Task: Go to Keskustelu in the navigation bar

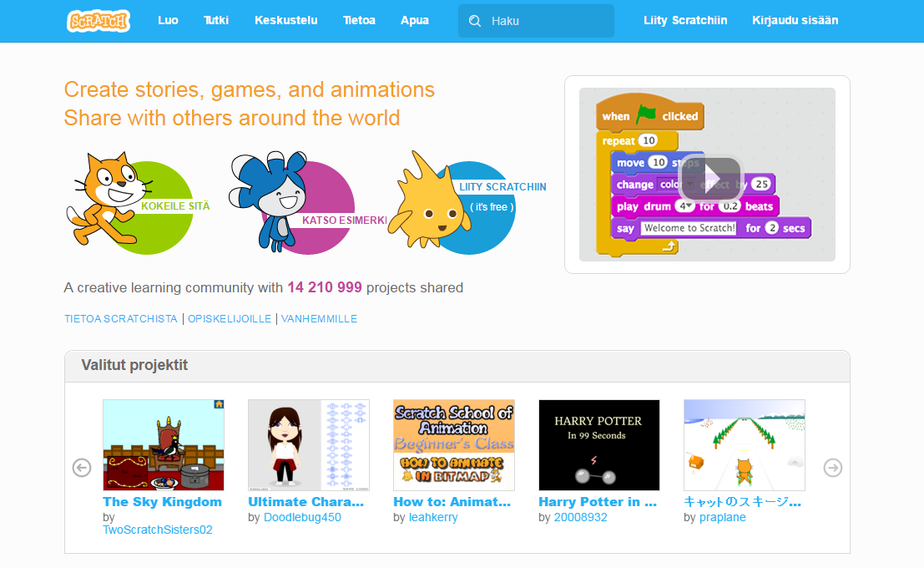Action: click(x=285, y=21)
